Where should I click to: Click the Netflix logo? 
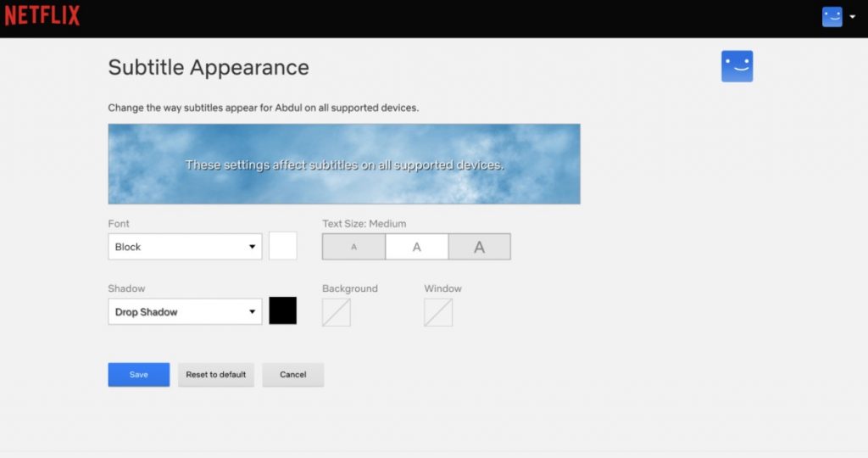pyautogui.click(x=42, y=15)
